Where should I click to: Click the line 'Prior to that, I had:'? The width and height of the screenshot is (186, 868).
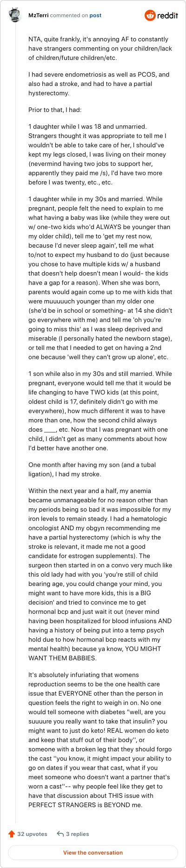[x=57, y=110]
